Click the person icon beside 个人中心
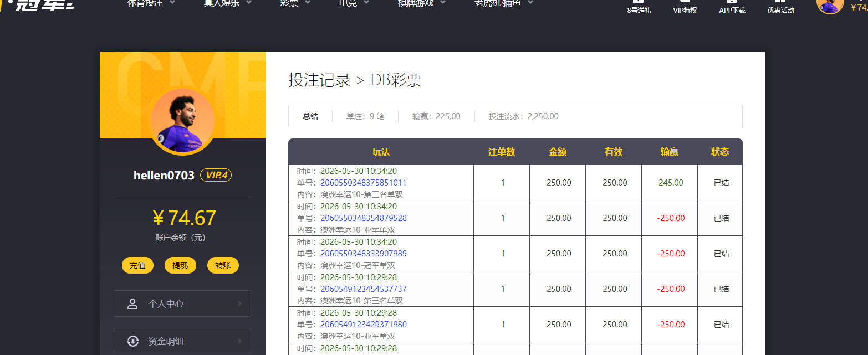868x355 pixels. click(132, 303)
